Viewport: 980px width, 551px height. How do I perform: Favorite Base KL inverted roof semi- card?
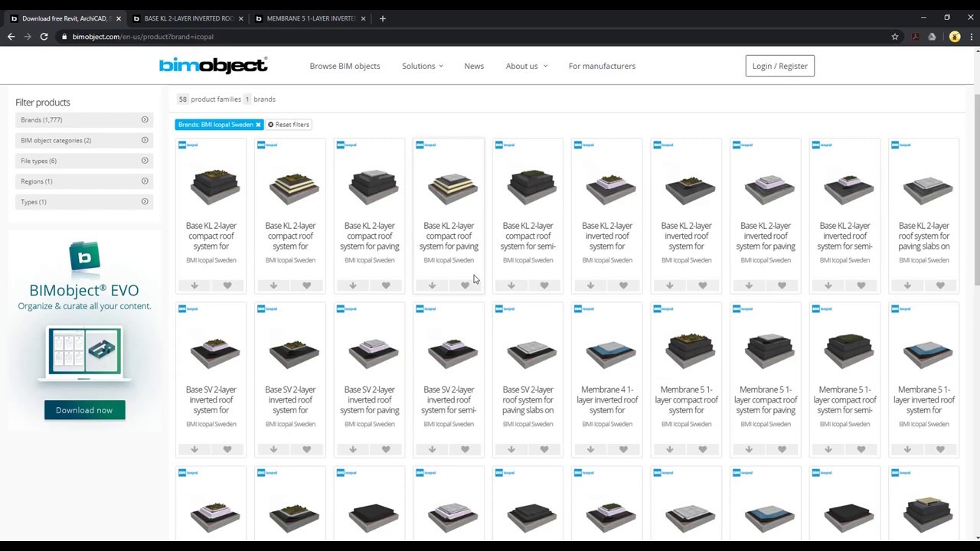[861, 285]
